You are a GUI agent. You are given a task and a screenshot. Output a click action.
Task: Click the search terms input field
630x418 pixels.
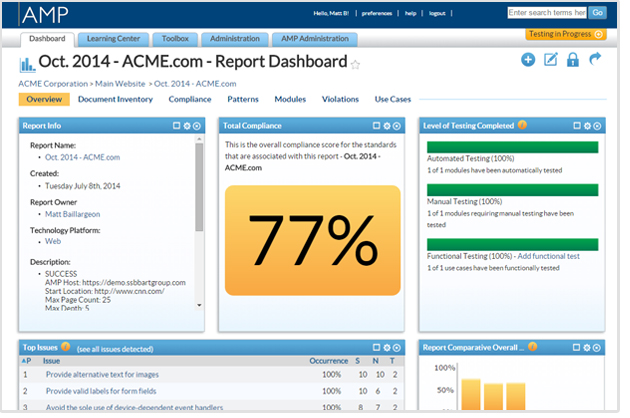pyautogui.click(x=546, y=13)
